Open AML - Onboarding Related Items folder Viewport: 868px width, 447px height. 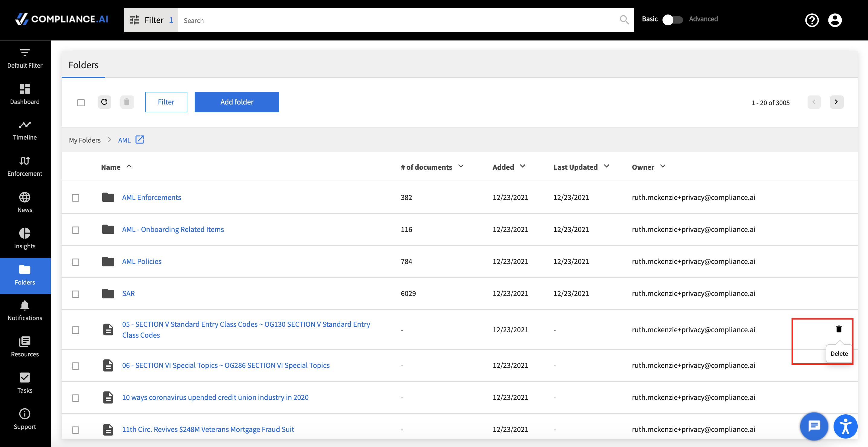pyautogui.click(x=173, y=230)
